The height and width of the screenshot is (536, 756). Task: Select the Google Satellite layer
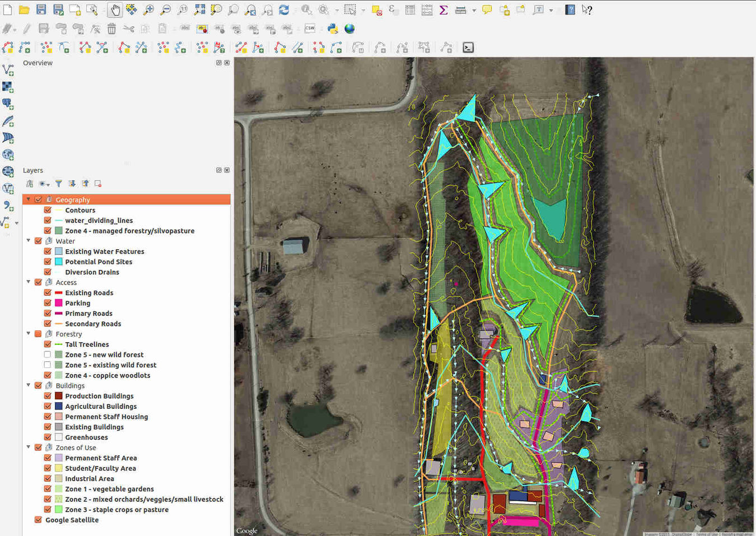click(72, 520)
